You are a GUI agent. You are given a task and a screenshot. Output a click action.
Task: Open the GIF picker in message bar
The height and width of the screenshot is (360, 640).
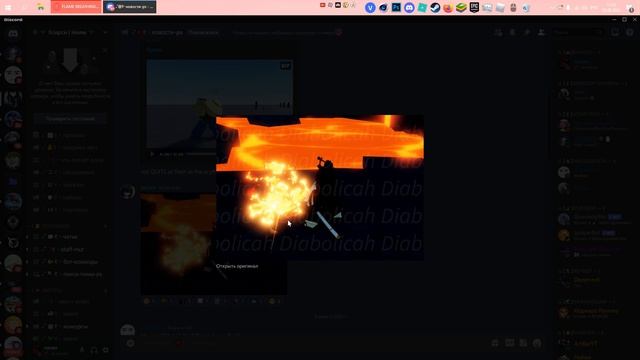click(x=509, y=343)
